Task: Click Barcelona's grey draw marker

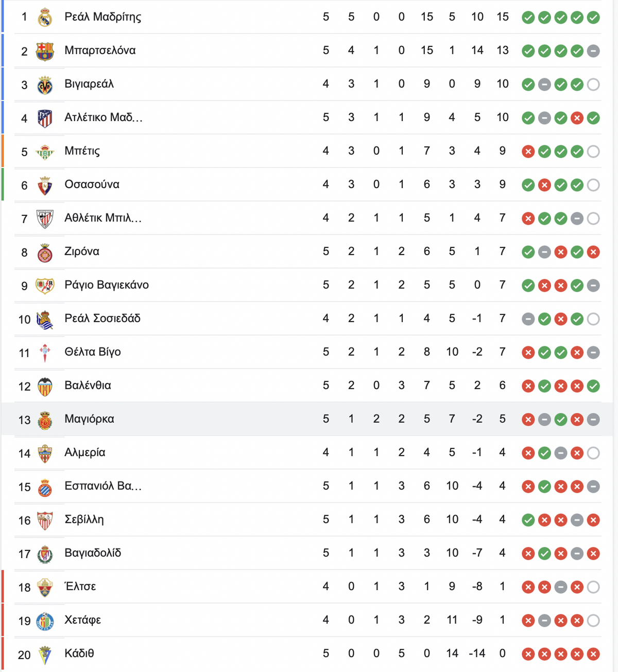Action: point(593,51)
